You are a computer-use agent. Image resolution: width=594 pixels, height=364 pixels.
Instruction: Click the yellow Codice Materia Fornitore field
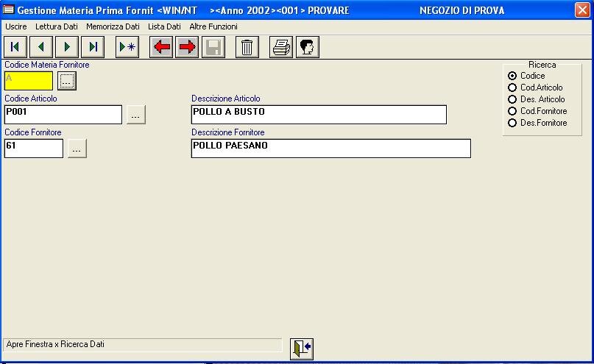pyautogui.click(x=29, y=80)
